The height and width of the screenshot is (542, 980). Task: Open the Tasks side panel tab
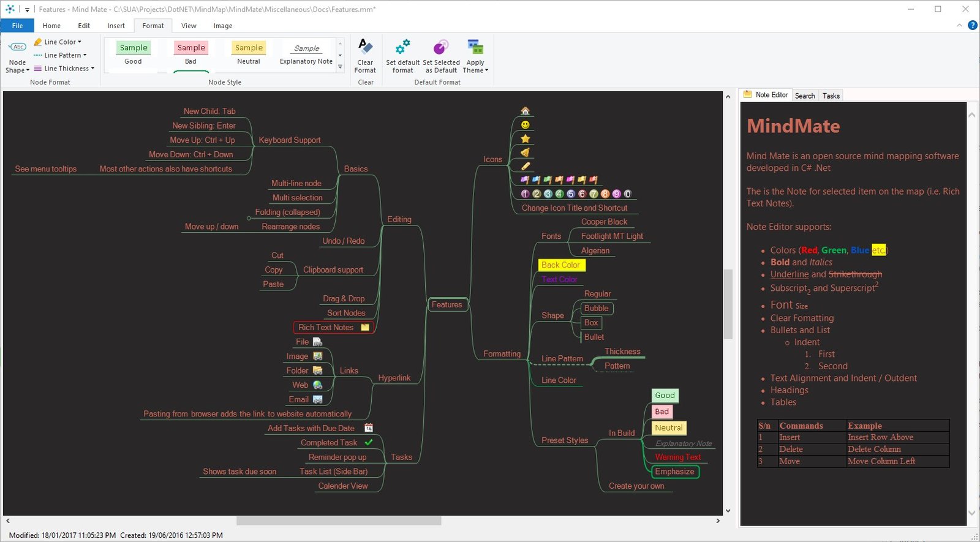(831, 96)
